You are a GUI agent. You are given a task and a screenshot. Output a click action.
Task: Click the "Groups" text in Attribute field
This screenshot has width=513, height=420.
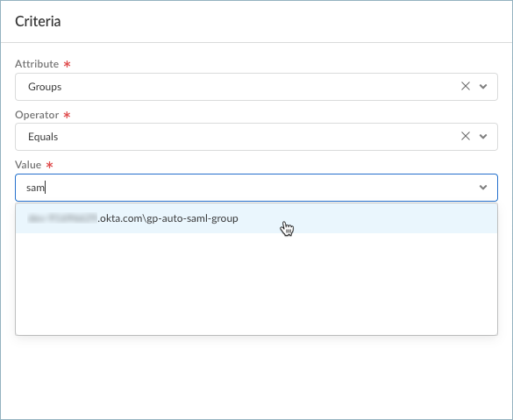45,87
